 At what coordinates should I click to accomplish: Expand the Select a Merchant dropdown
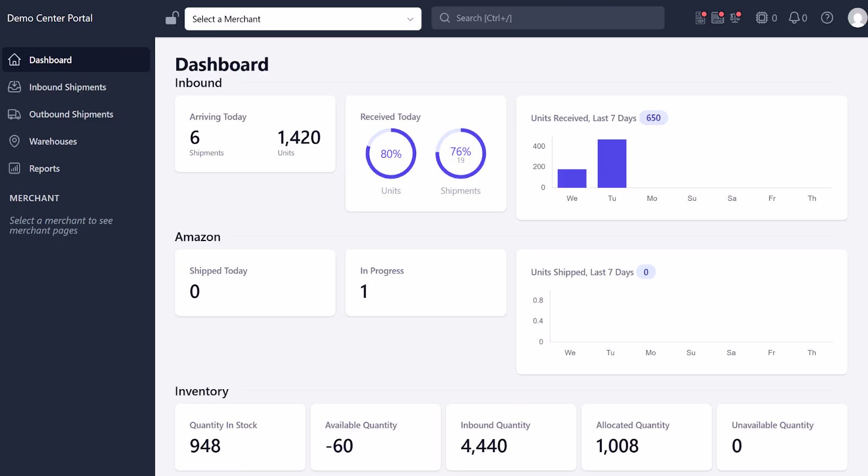click(x=303, y=19)
